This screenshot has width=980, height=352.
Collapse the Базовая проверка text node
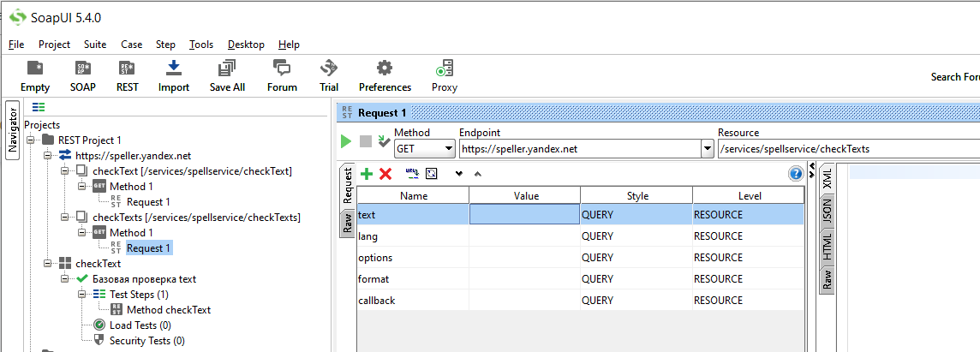click(x=63, y=279)
